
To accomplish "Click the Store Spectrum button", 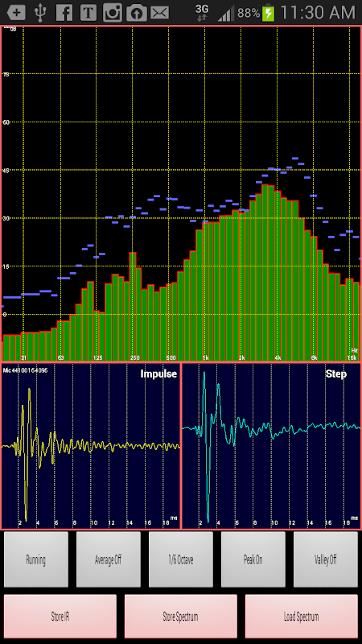I will pyautogui.click(x=180, y=616).
